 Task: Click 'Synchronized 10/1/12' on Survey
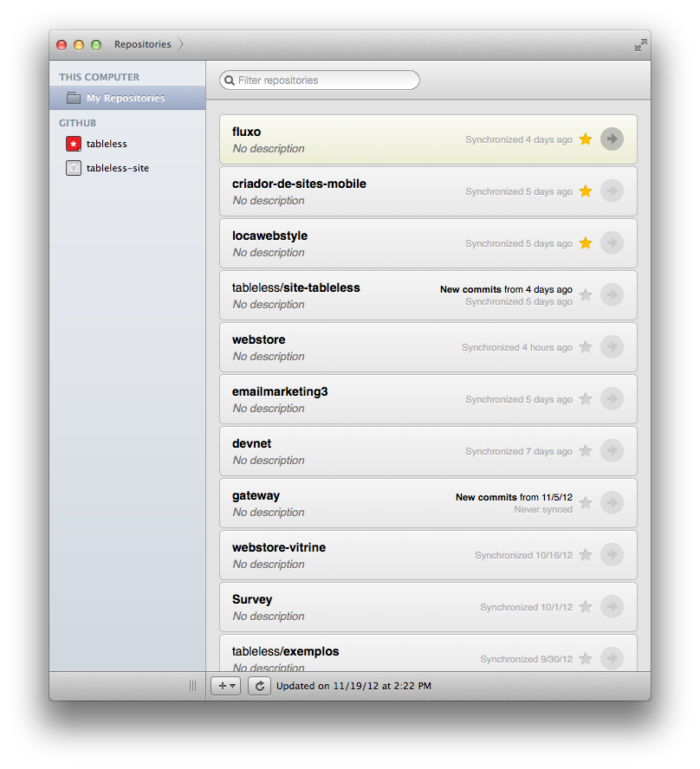pyautogui.click(x=527, y=607)
